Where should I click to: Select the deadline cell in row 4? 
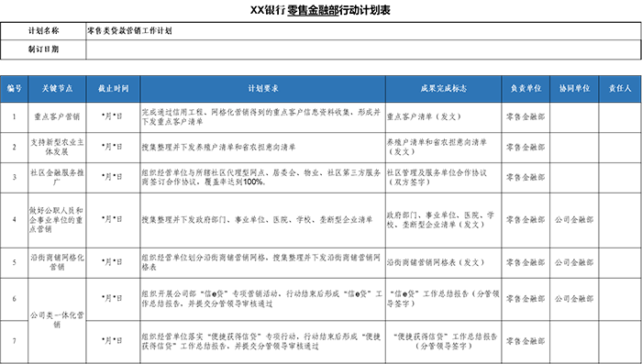tap(113, 220)
